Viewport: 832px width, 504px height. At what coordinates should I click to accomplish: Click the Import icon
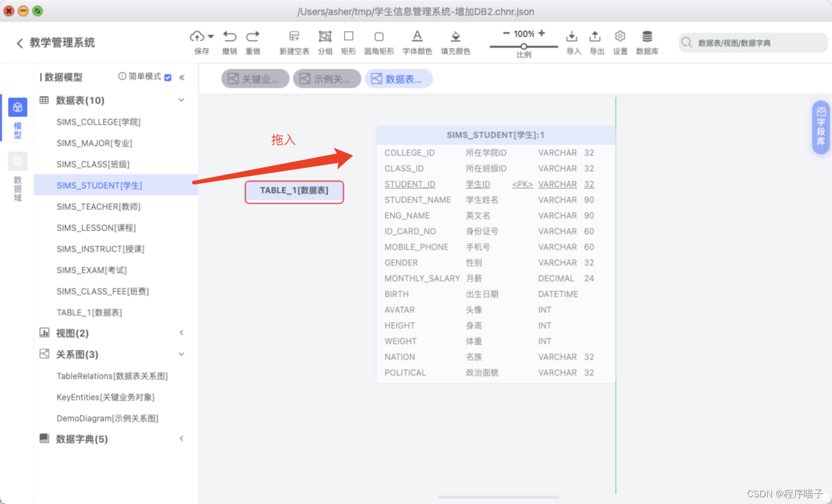572,36
